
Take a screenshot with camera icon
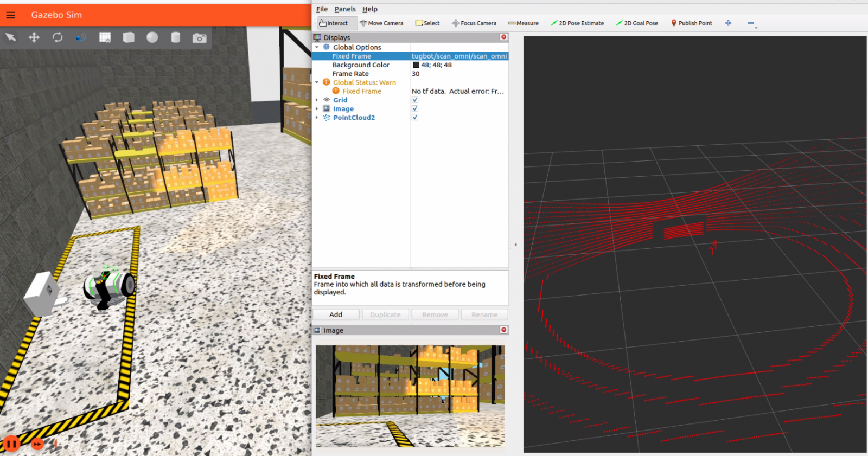point(199,38)
